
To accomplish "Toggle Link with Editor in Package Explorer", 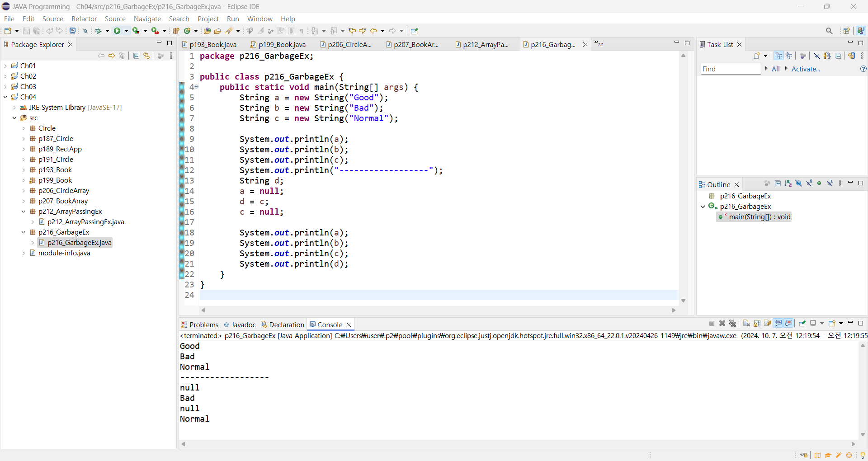I will click(x=146, y=56).
